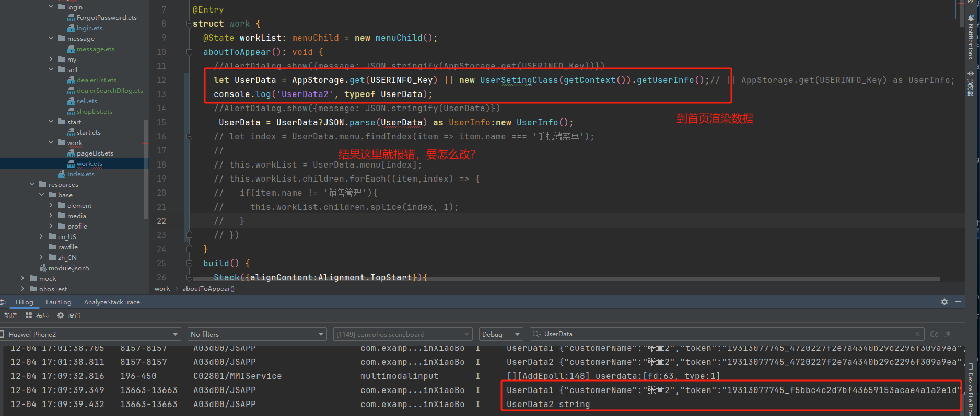Collapse the work folder
980x416 pixels.
pyautogui.click(x=51, y=142)
